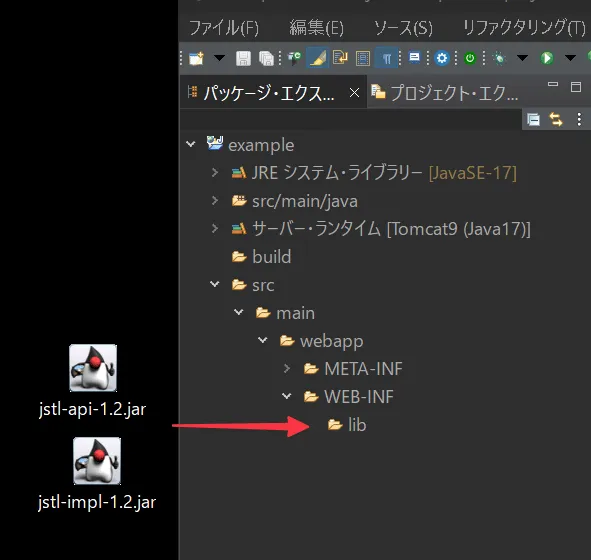591x560 pixels.
Task: Open the ファイル(F) menu
Action: pos(224,28)
